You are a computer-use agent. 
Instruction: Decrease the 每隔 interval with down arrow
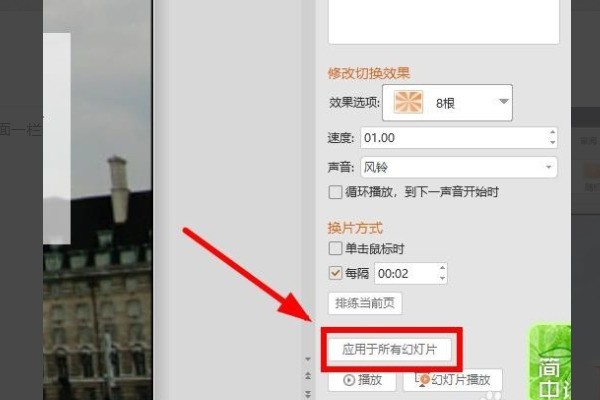442,278
